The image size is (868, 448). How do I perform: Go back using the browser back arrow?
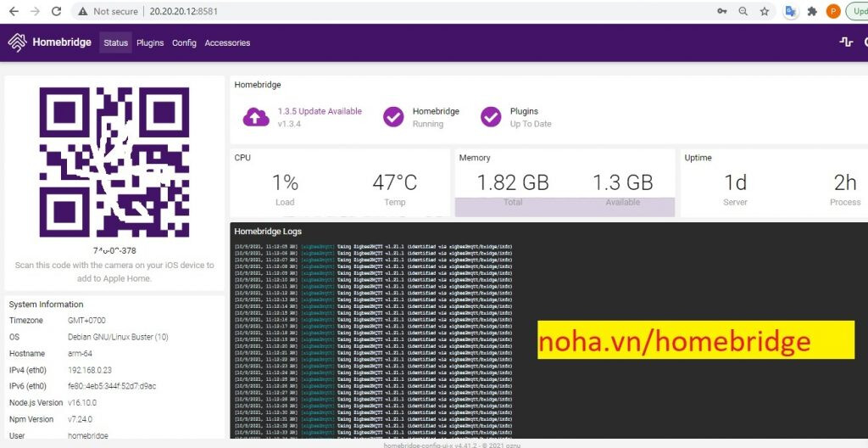point(13,12)
